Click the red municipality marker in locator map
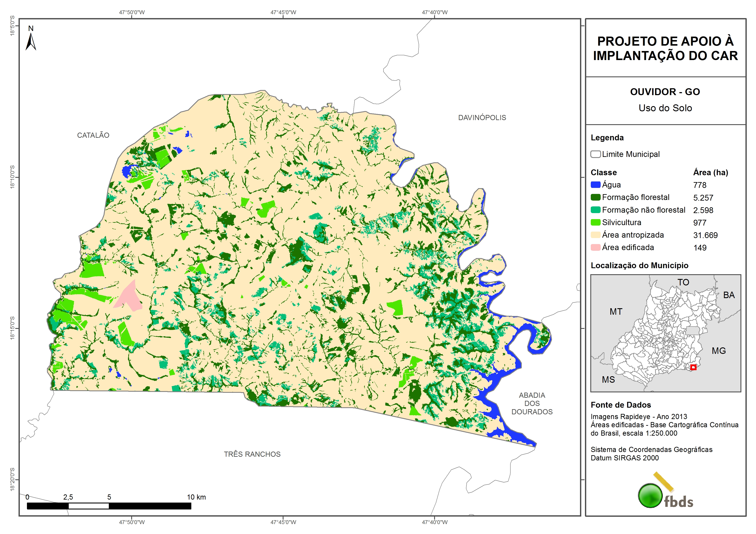The image size is (756, 534). [693, 367]
